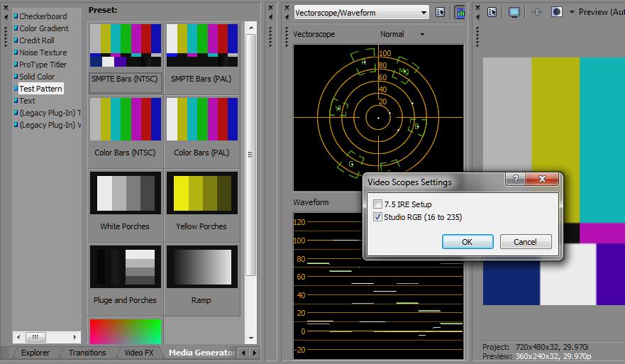This screenshot has width=625, height=364.
Task: Choose the Color Gradient generator
Action: 43,28
